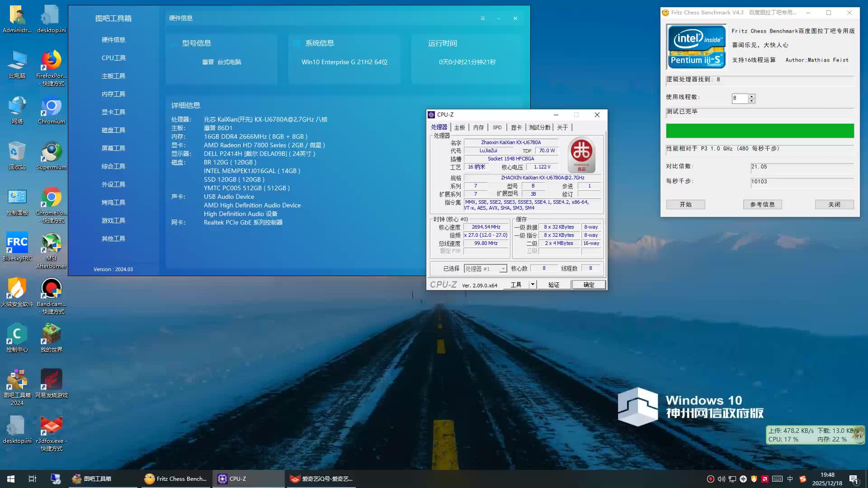Click the green benchmark progress bar
The height and width of the screenshot is (488, 868).
[759, 131]
